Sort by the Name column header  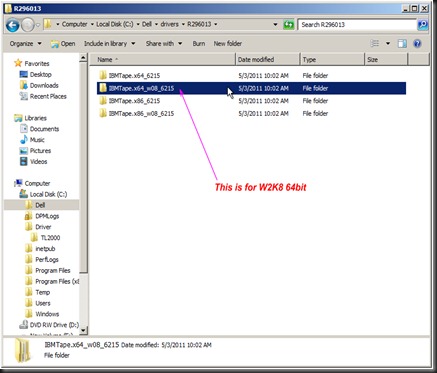[162, 60]
